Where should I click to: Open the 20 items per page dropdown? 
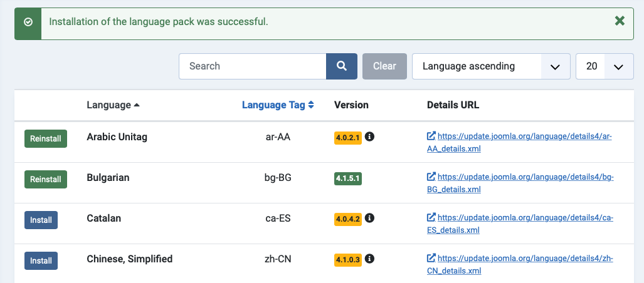[604, 66]
